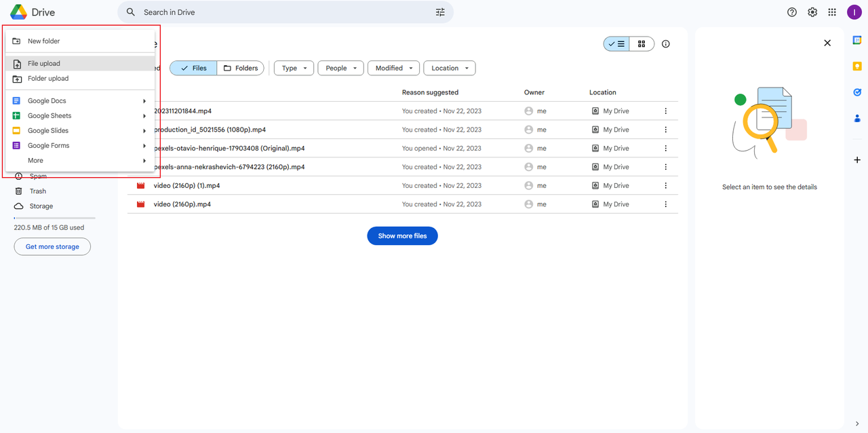Toggle the Folders filter chip
Viewport: 868px width, 433px height.
coord(241,68)
